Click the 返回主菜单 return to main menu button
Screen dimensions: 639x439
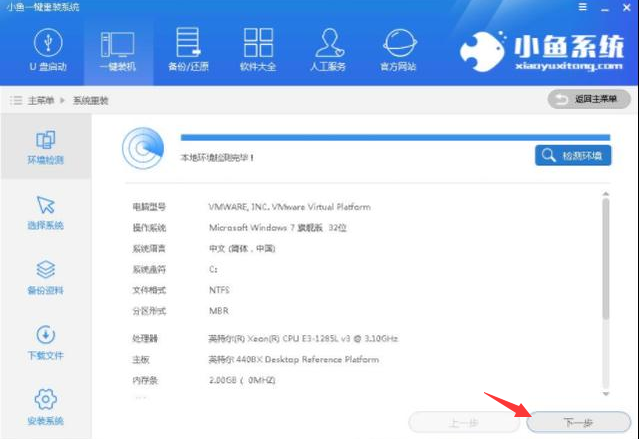pyautogui.click(x=589, y=99)
